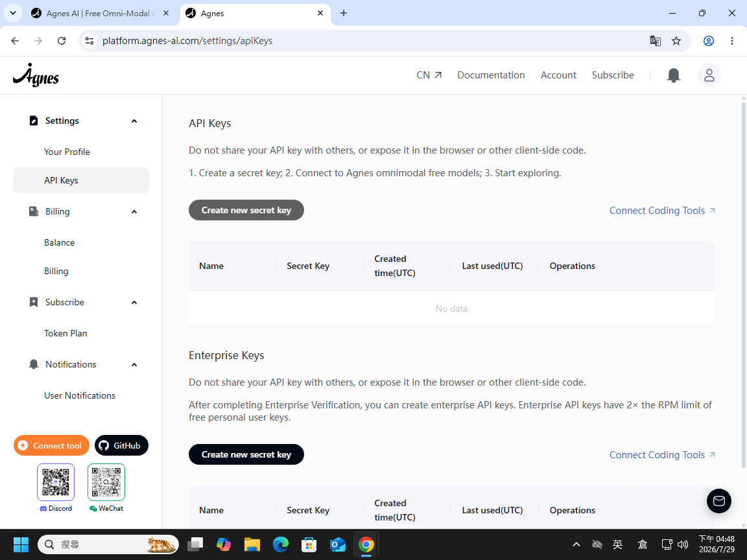This screenshot has width=747, height=560.
Task: Open the user avatar menu
Action: pos(709,75)
